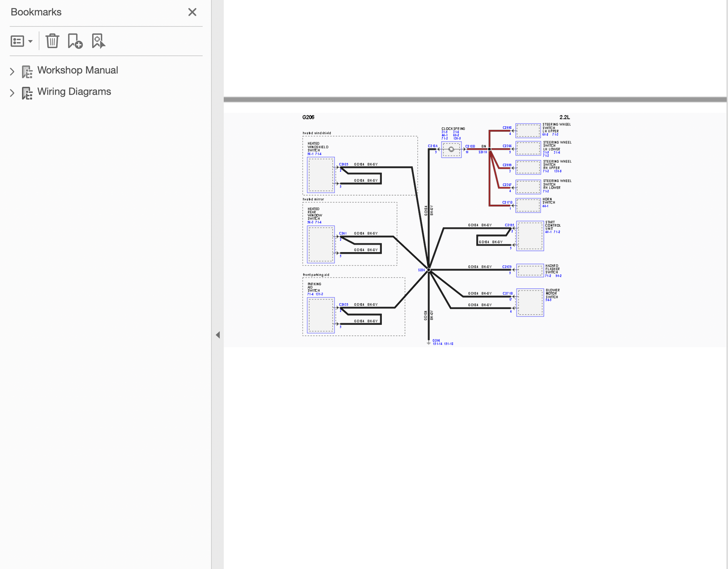Click the find current bookmark icon
The image size is (728, 569).
[98, 41]
